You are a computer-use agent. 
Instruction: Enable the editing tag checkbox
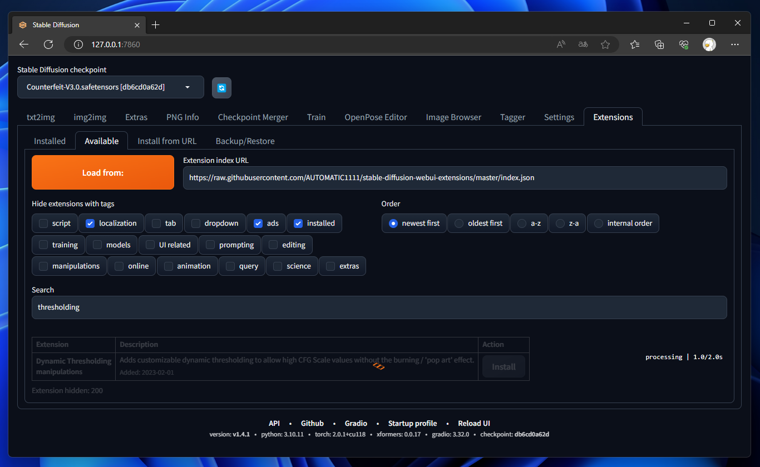[273, 244]
